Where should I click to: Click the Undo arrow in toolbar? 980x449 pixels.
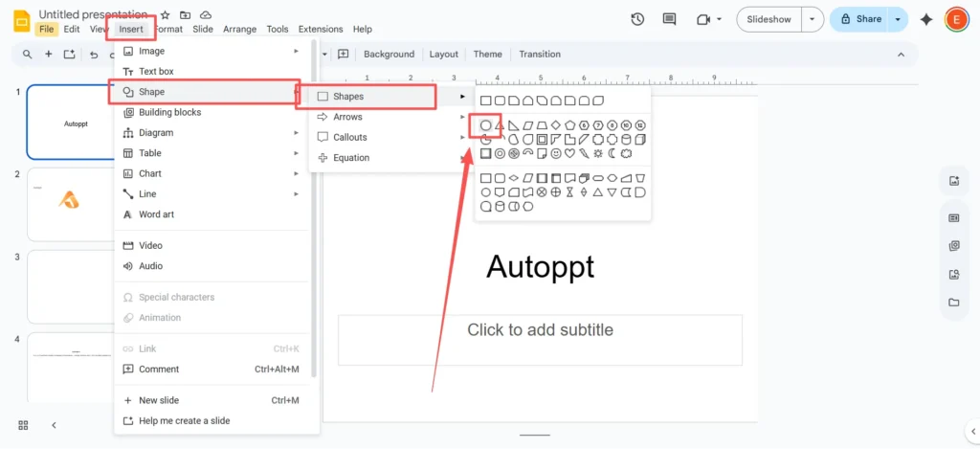[x=94, y=55]
